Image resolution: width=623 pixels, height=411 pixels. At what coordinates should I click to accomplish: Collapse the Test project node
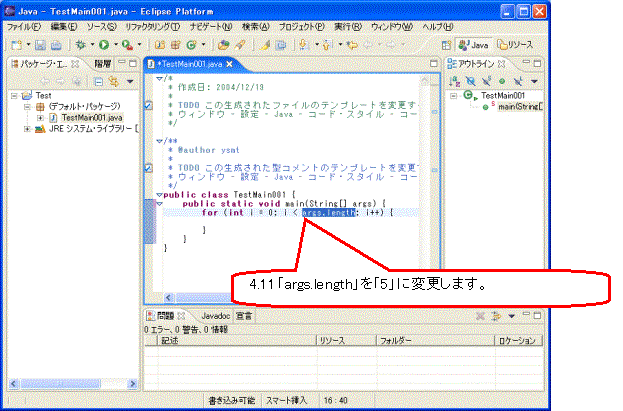[14, 96]
